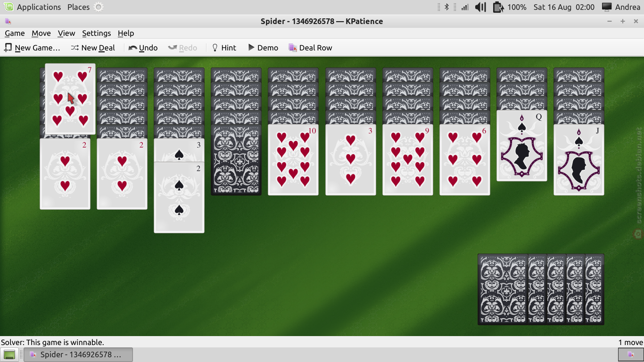Minimize the KPatience window
This screenshot has width=644, height=362.
click(610, 21)
